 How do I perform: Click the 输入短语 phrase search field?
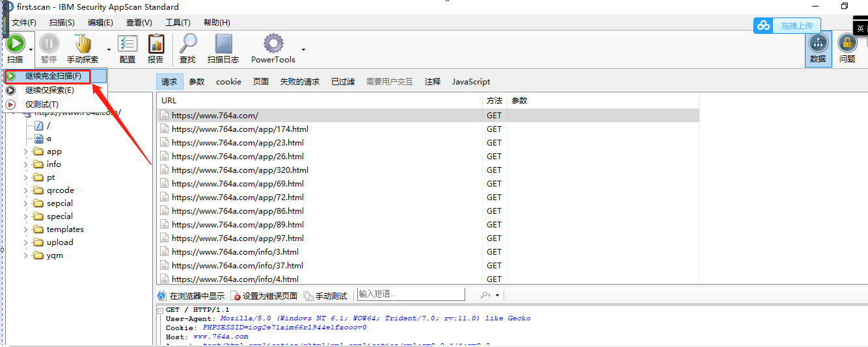pos(411,294)
